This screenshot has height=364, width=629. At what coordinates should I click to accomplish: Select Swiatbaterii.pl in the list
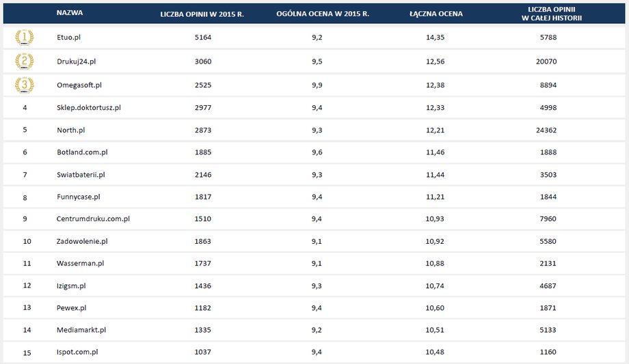81,175
